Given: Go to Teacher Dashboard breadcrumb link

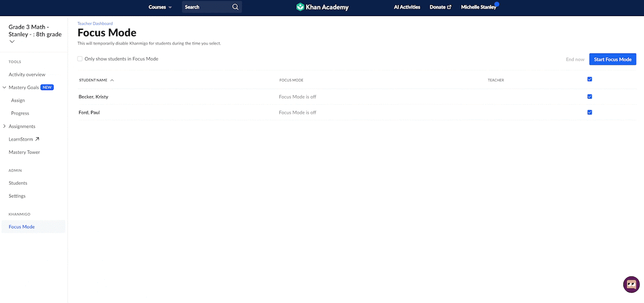Looking at the screenshot, I should tap(95, 23).
